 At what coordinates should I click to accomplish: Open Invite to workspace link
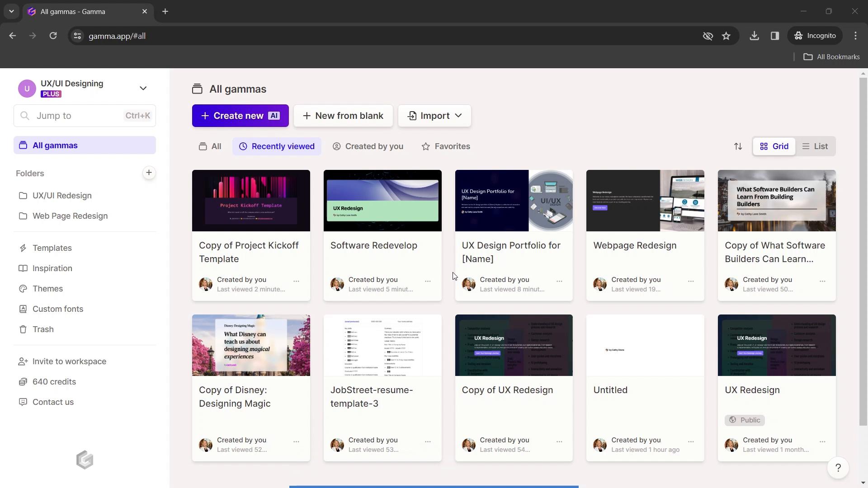tap(69, 361)
